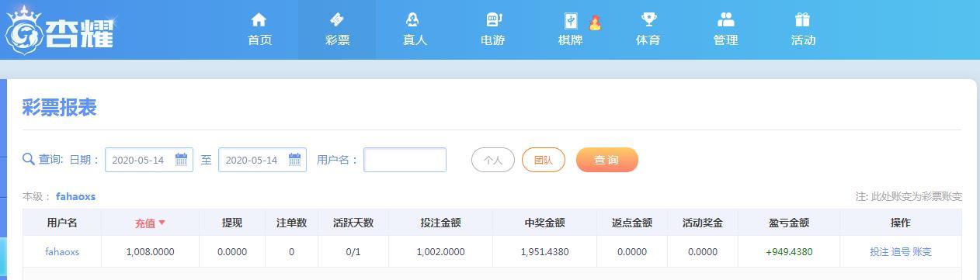Select the 体育 menu label
The width and height of the screenshot is (980, 280).
648,40
